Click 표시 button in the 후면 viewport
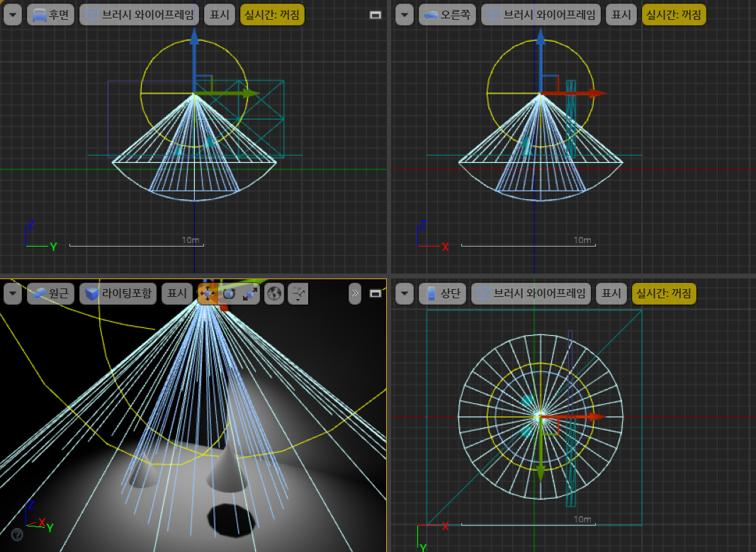Screen dimensions: 756x552 [x=220, y=15]
